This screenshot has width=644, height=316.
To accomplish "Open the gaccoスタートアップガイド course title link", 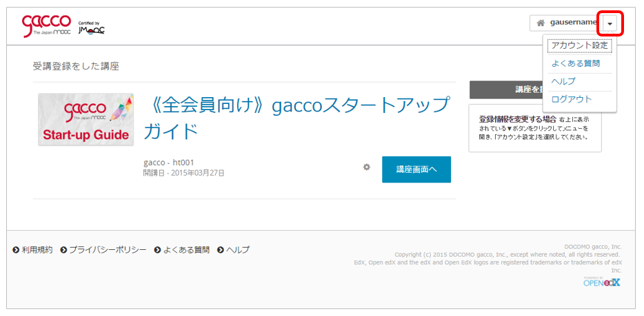I will pyautogui.click(x=296, y=118).
